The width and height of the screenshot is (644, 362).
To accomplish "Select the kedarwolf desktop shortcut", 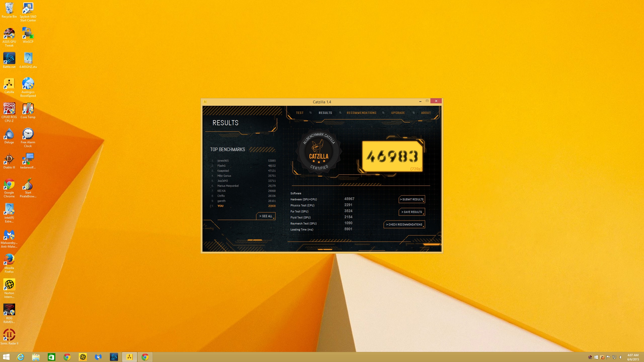I will [x=28, y=161].
